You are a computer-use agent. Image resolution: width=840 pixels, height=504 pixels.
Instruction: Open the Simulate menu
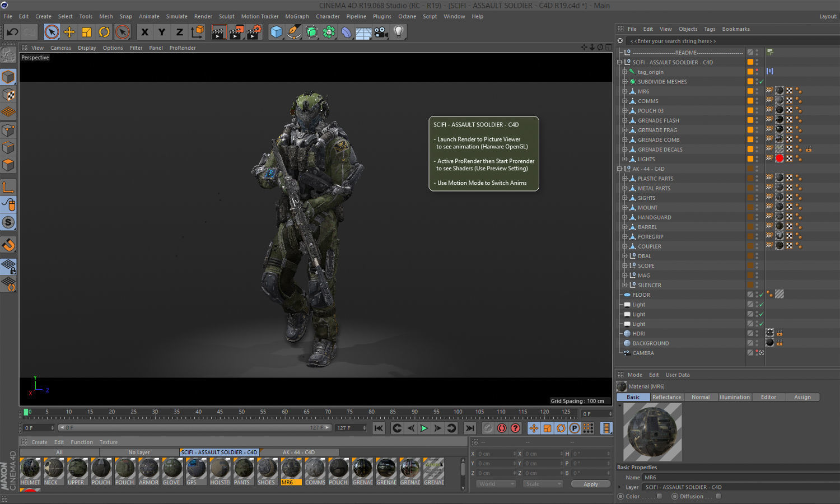click(176, 16)
